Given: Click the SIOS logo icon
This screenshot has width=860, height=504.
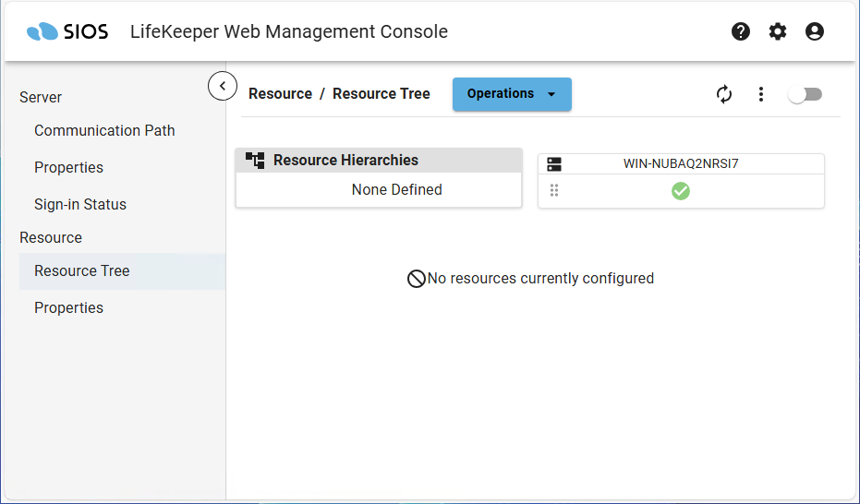Looking at the screenshot, I should 42,32.
